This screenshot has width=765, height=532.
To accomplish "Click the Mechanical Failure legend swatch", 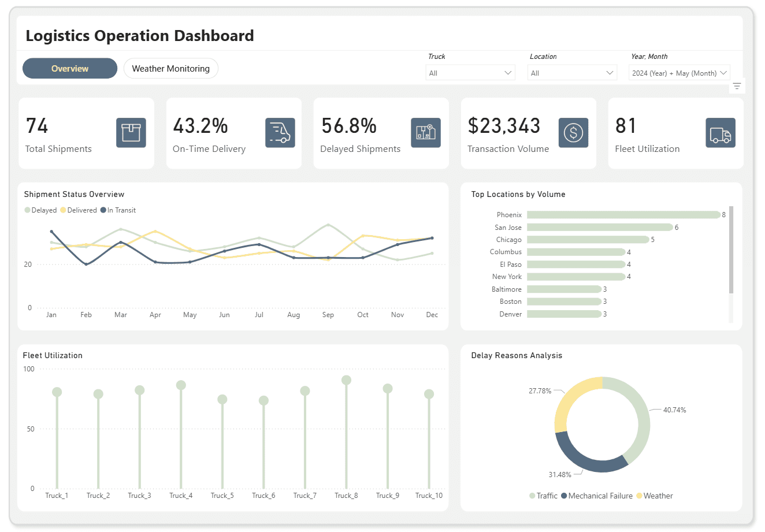I will click(x=565, y=496).
